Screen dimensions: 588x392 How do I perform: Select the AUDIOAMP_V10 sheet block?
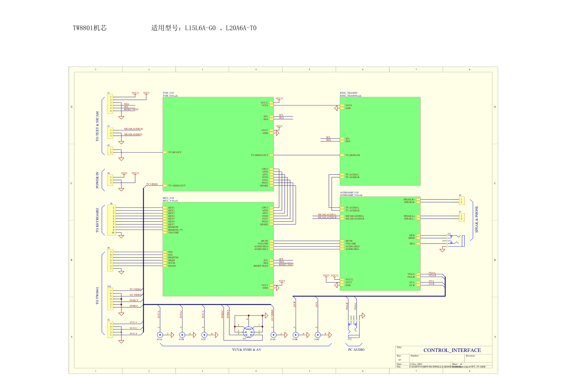tap(380, 243)
